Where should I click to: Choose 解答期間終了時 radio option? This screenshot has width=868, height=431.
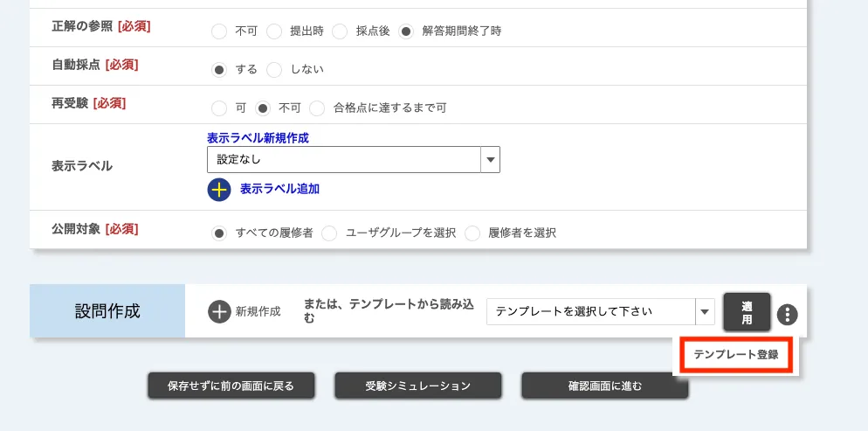tap(406, 31)
